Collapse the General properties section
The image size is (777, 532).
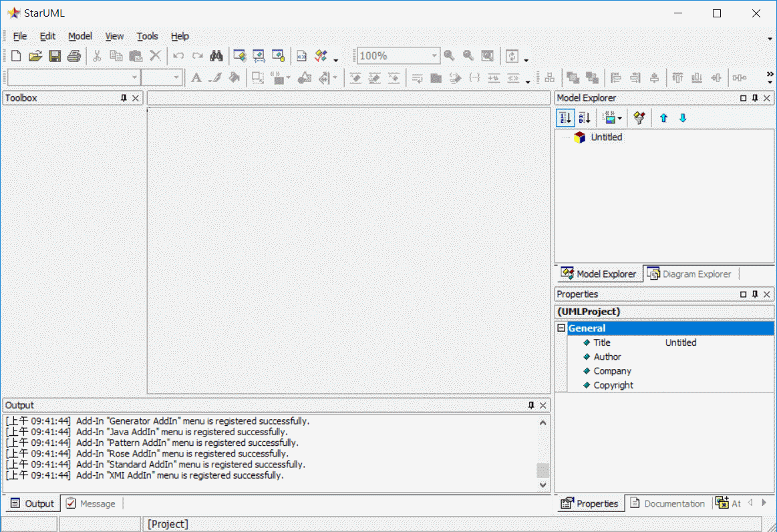pos(561,328)
